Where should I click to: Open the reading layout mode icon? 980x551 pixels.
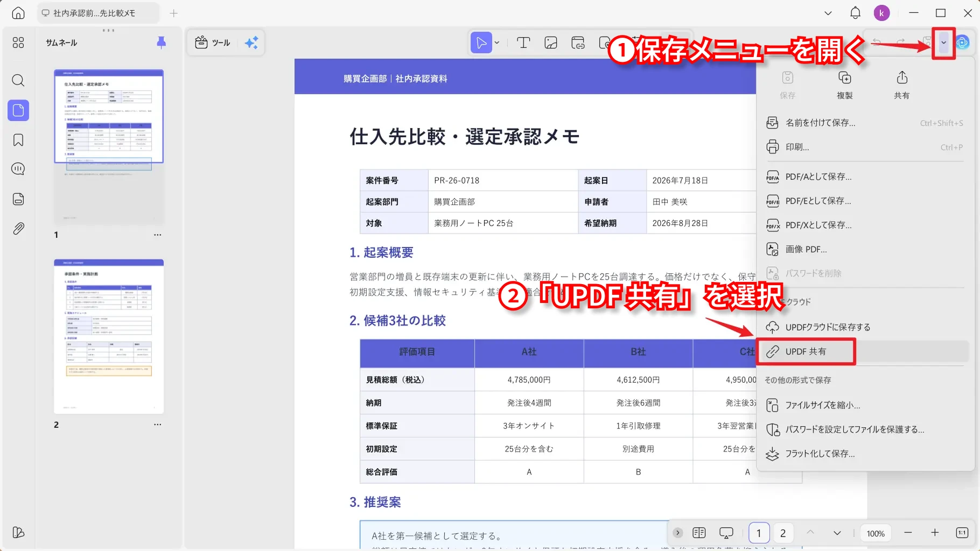[699, 533]
